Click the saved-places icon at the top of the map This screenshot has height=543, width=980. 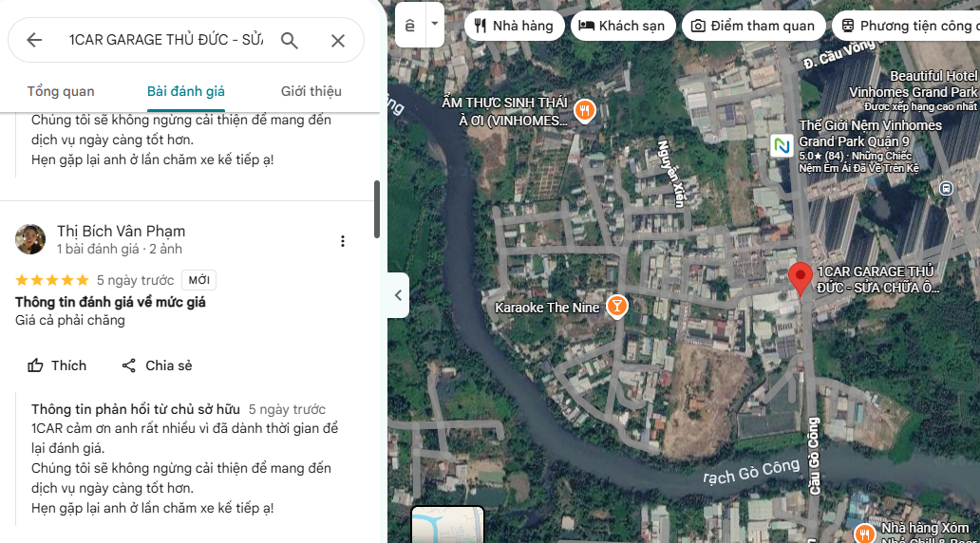(x=410, y=25)
